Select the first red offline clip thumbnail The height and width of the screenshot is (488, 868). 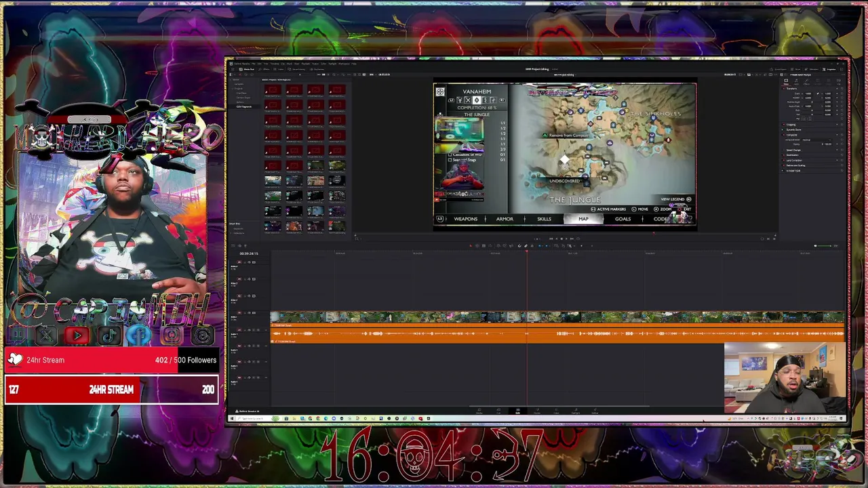(273, 89)
